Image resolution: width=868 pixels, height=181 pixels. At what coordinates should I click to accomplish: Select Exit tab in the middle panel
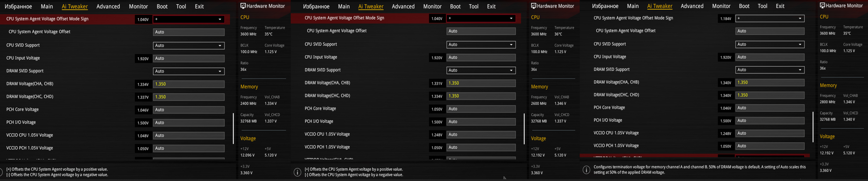(491, 6)
